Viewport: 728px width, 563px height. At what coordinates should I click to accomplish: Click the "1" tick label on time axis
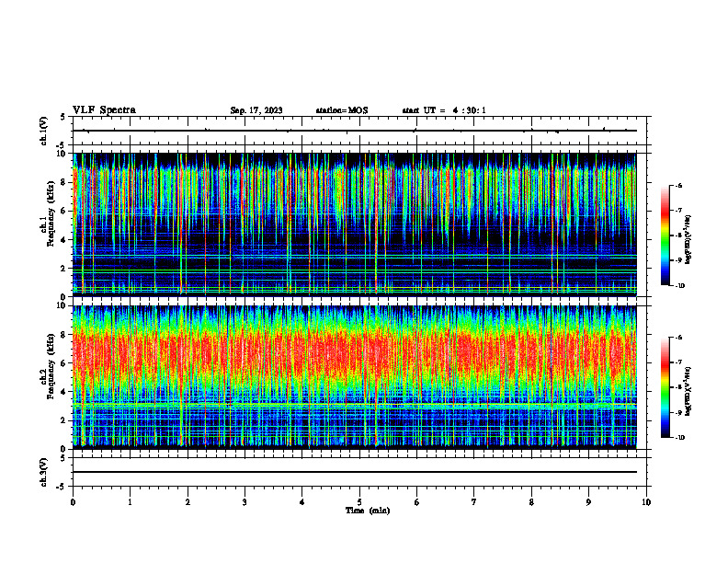tap(130, 502)
